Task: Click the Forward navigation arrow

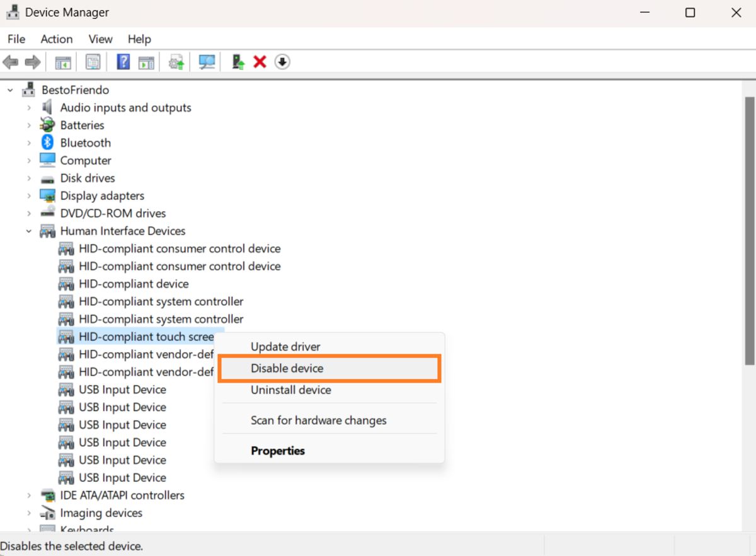Action: click(31, 61)
